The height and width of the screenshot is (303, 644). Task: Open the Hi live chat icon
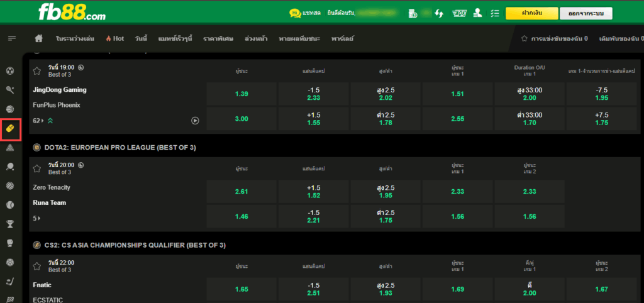pyautogui.click(x=295, y=13)
